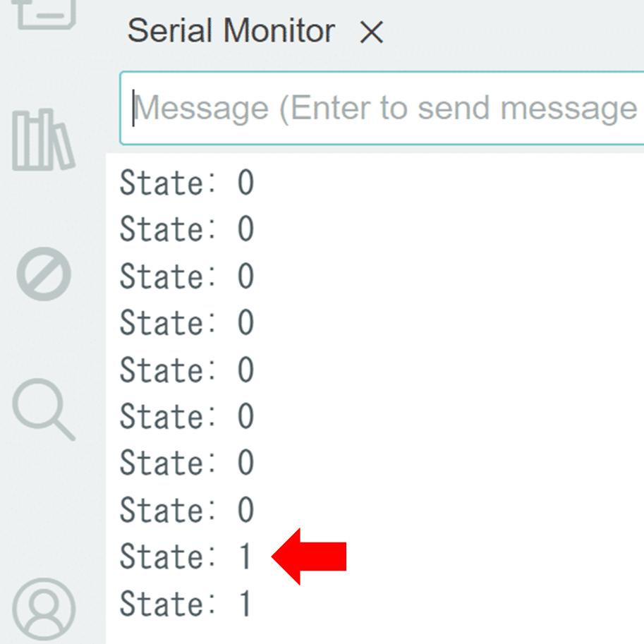Close the Serial Monitor tab
This screenshot has height=644, width=644.
coord(371,32)
